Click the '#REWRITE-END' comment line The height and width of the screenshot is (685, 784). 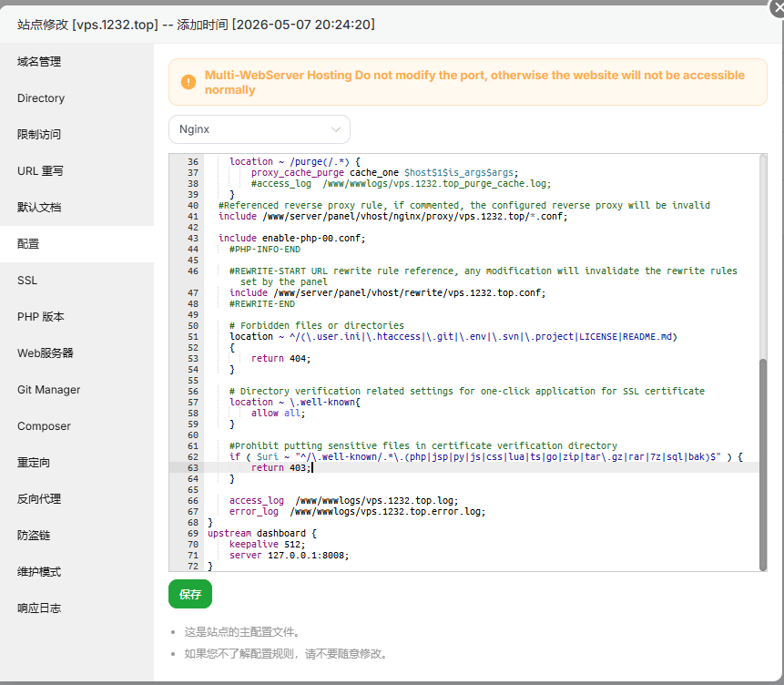tap(262, 303)
